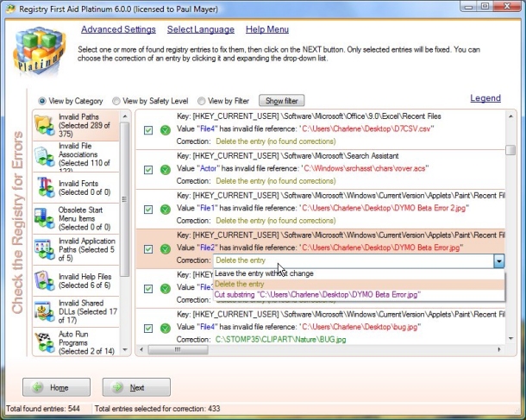
Task: Choose the Invalid Help Files icon
Action: tap(44, 280)
